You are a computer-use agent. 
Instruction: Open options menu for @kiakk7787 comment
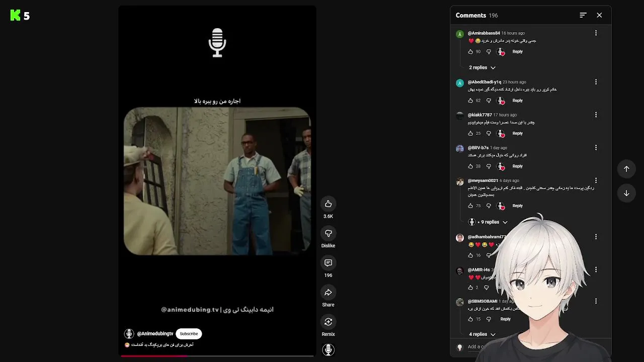596,115
